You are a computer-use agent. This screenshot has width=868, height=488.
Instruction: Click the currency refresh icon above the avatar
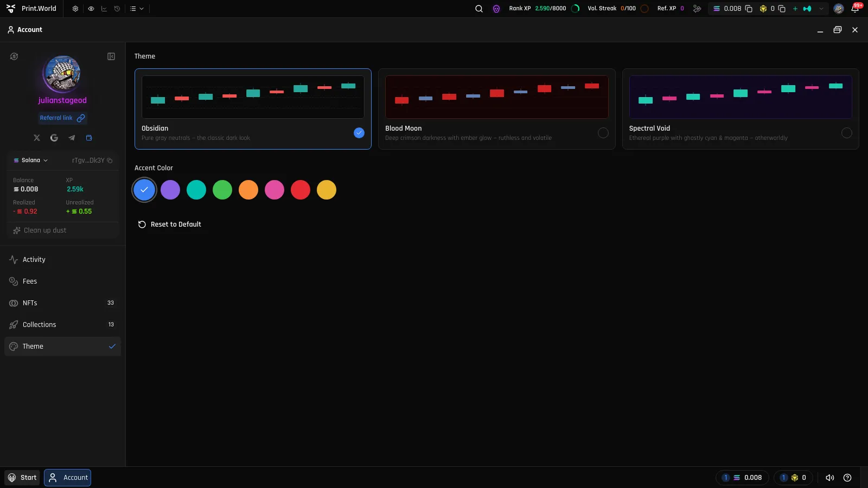(x=14, y=56)
